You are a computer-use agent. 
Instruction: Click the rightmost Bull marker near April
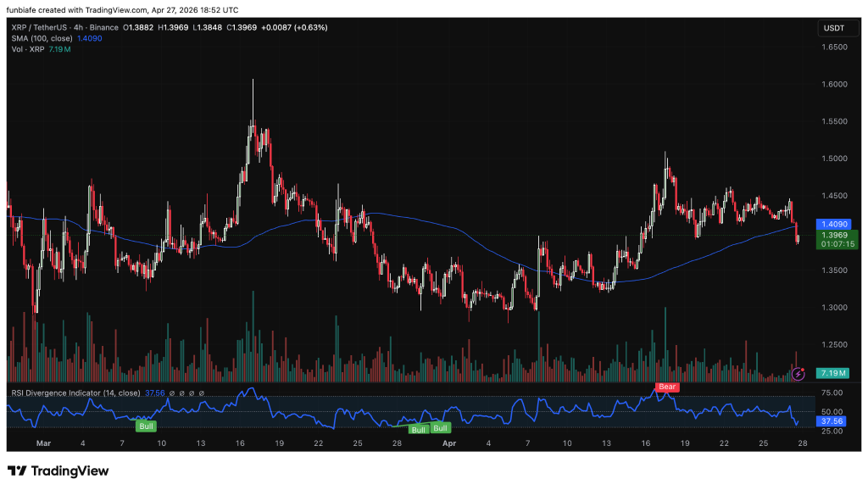(x=441, y=428)
